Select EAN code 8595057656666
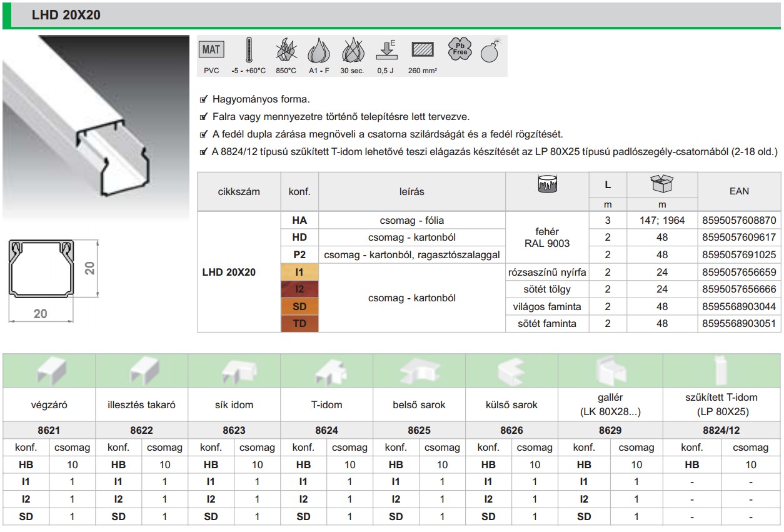Image resolution: width=784 pixels, height=532 pixels. pyautogui.click(x=739, y=289)
